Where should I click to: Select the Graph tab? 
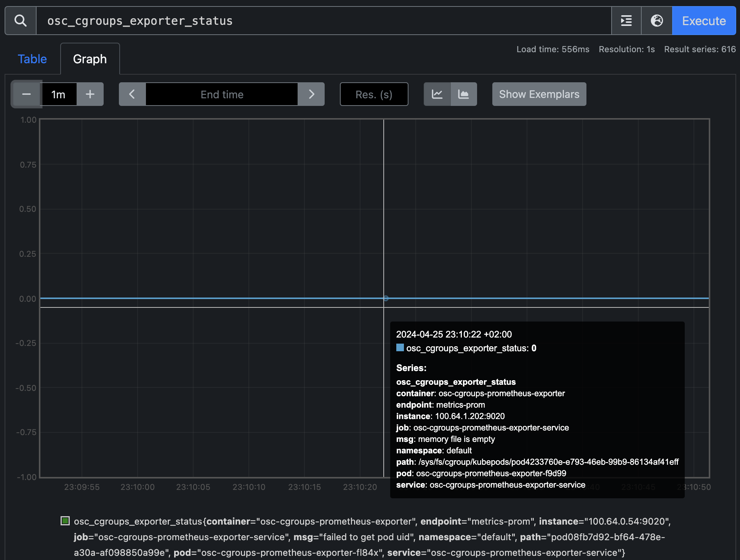90,59
